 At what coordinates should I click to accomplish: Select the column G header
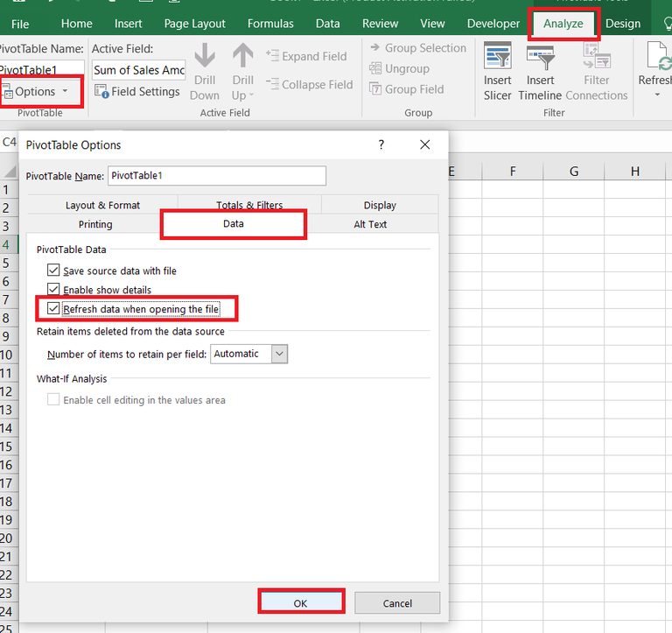(573, 172)
